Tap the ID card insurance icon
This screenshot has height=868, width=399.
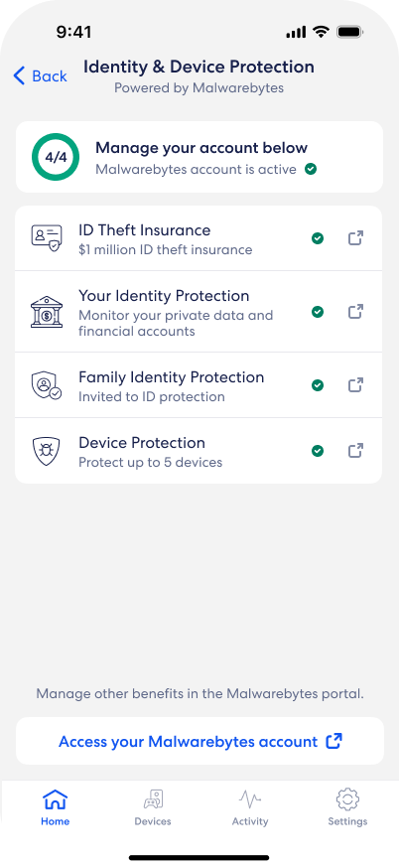[47, 238]
